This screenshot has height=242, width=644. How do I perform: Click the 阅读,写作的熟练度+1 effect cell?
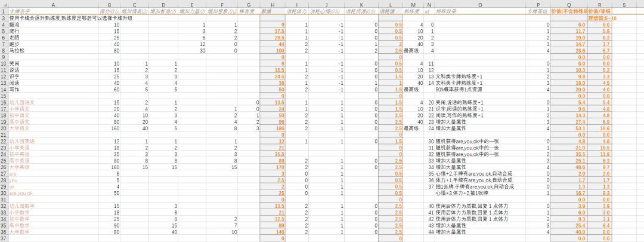click(480, 115)
